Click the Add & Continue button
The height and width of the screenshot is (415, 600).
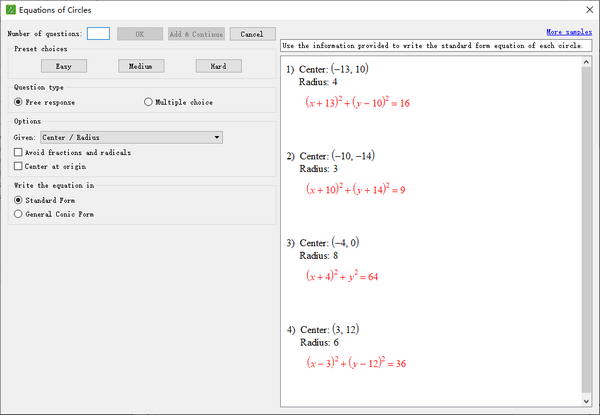196,33
